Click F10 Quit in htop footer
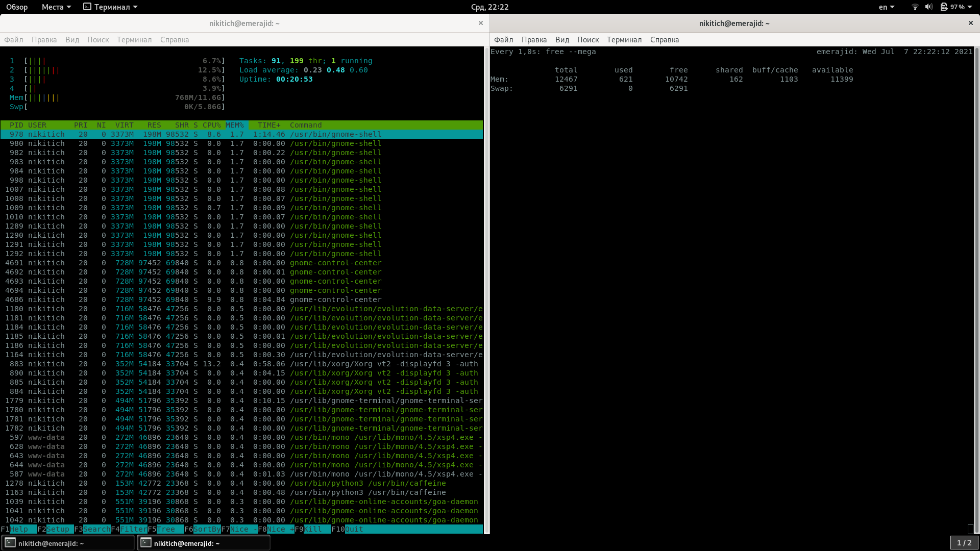This screenshot has width=980, height=551. (348, 529)
